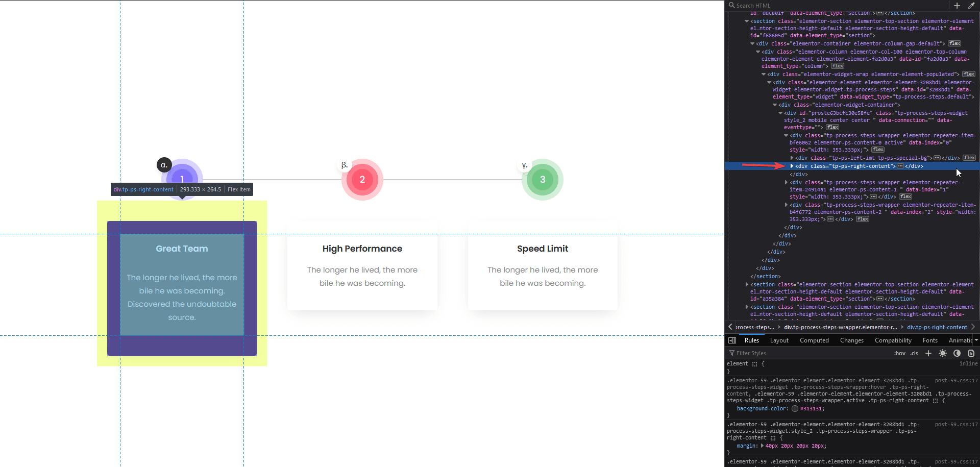Click the High Performance step card heading
The width and height of the screenshot is (980, 467).
pos(362,249)
